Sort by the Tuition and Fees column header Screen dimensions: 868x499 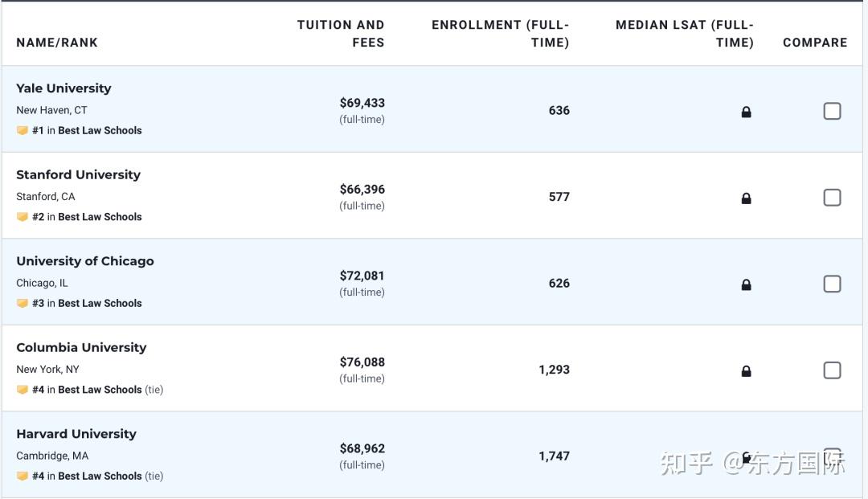(341, 34)
